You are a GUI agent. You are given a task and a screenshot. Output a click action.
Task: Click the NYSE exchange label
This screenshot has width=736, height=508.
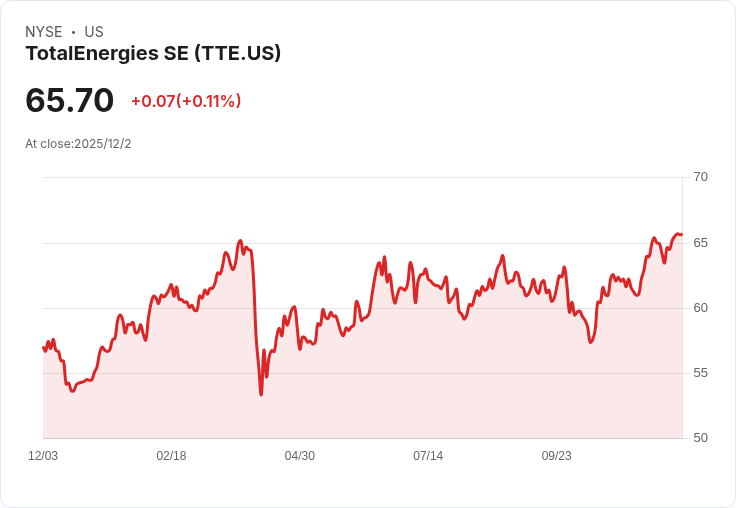44,32
